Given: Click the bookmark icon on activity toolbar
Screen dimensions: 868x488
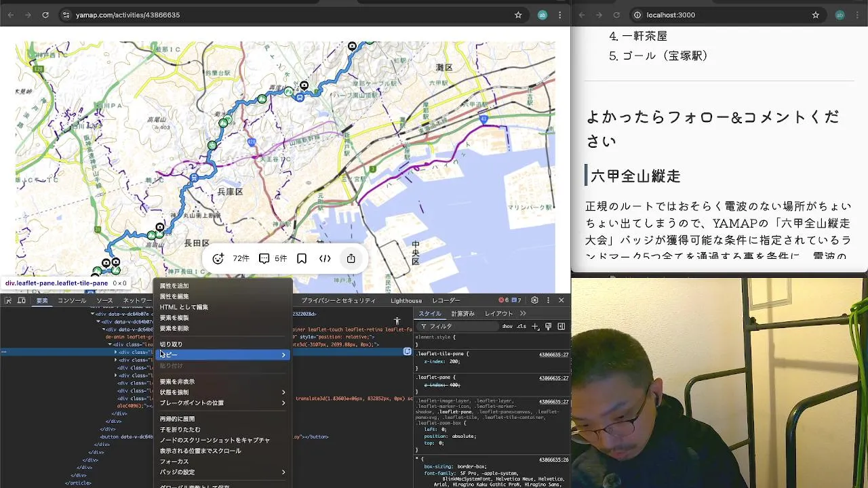Looking at the screenshot, I should click(302, 258).
